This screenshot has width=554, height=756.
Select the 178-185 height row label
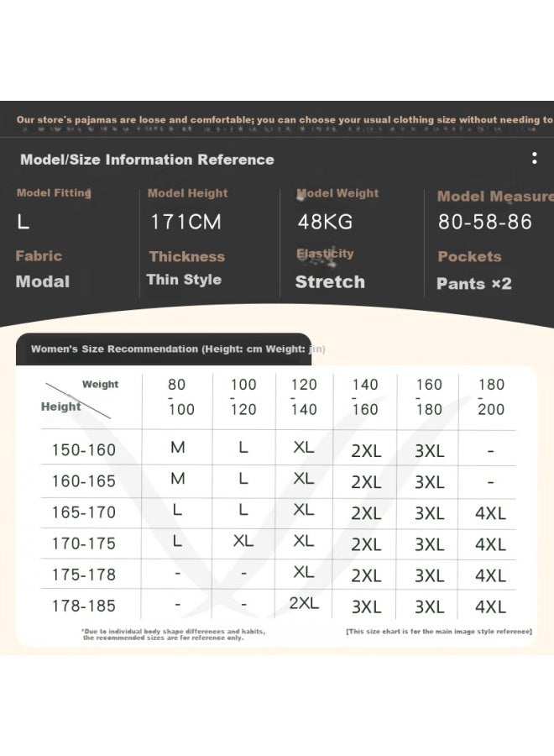84,606
